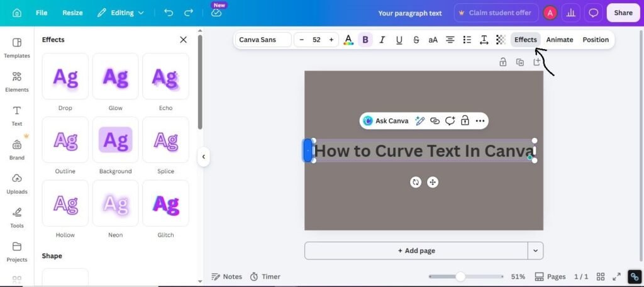Open the Elements sidebar tab

[17, 82]
